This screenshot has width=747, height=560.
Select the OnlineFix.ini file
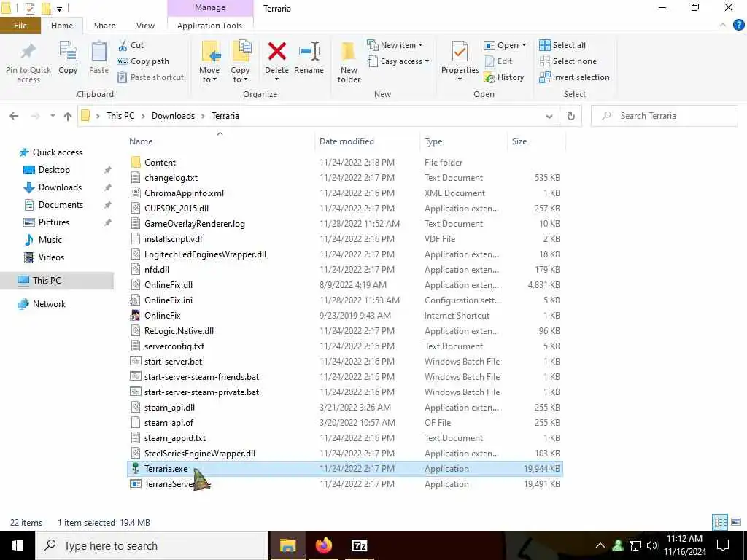click(x=169, y=300)
